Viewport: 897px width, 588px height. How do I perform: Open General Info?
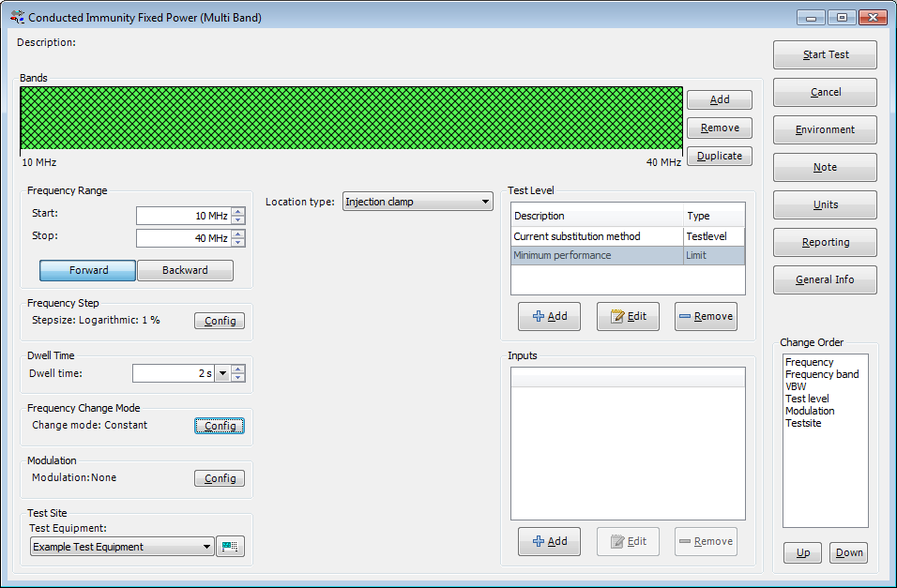click(825, 279)
